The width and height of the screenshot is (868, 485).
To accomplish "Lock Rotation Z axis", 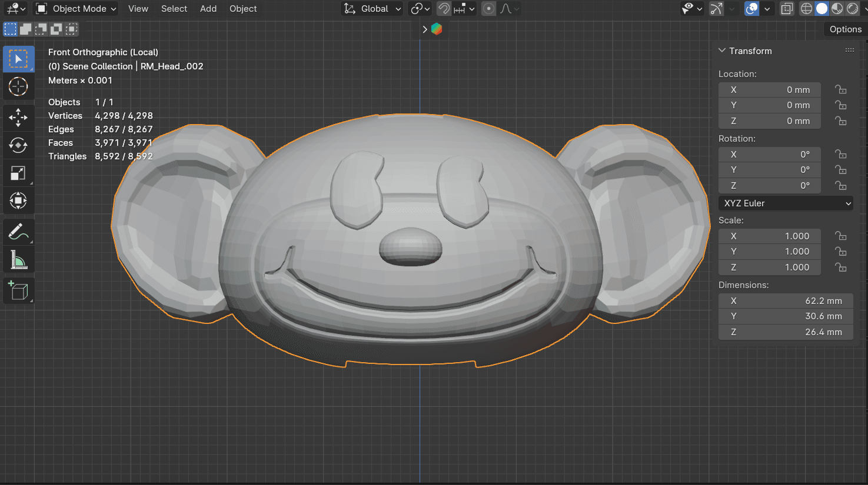I will coord(841,186).
